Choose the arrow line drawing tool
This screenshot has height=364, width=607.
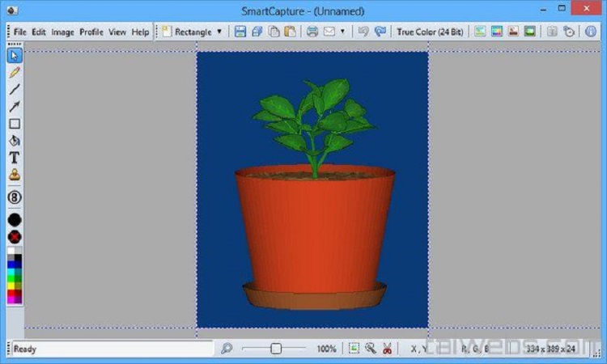[x=15, y=107]
